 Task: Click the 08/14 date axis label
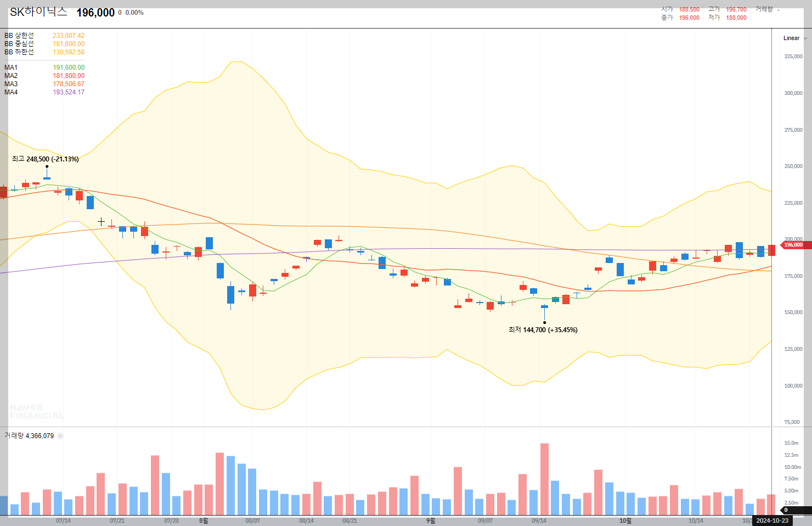[x=306, y=521]
